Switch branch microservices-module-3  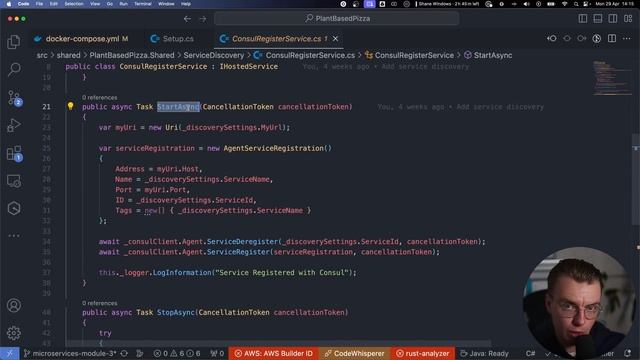click(70, 353)
